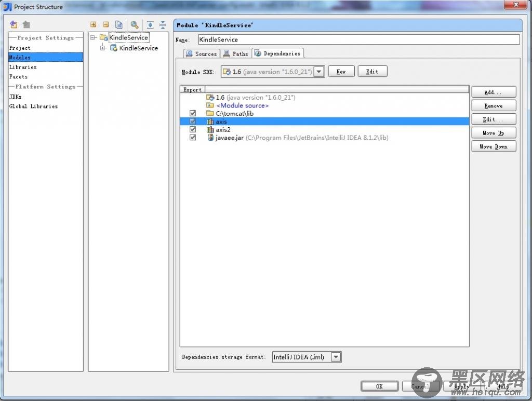
Task: Click the forward navigation icon beside back arrow
Action: pyautogui.click(x=26, y=24)
